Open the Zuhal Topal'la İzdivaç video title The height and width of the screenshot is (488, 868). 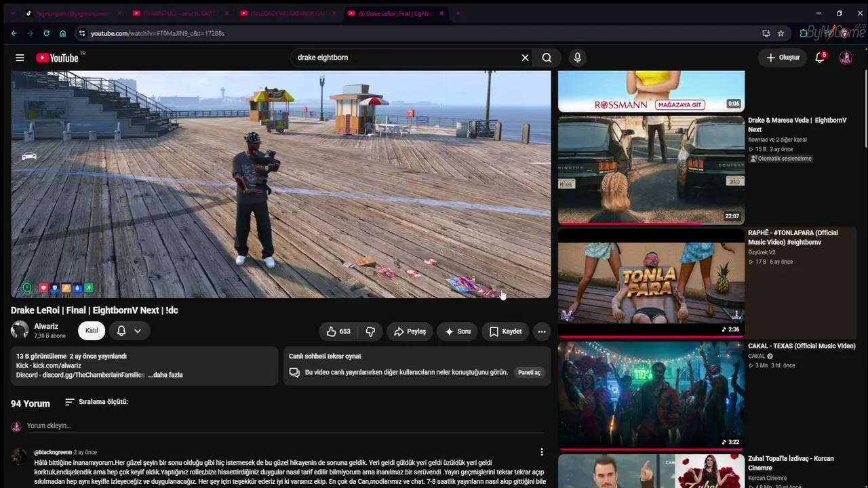tap(791, 463)
